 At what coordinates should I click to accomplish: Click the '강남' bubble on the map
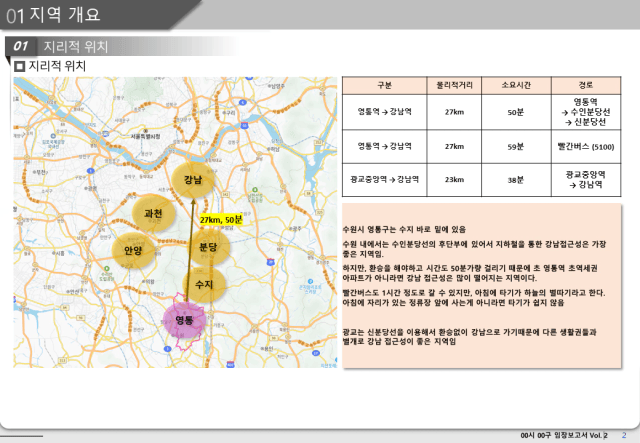[x=193, y=180]
